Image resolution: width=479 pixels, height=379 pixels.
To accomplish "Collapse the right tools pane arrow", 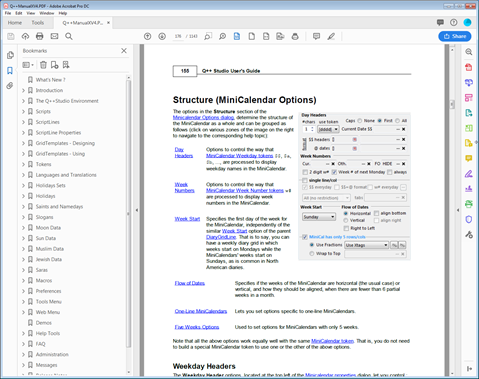I will pos(458,210).
